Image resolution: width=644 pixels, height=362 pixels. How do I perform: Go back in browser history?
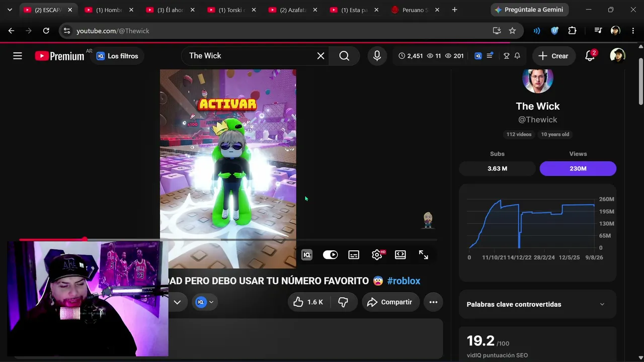click(11, 31)
